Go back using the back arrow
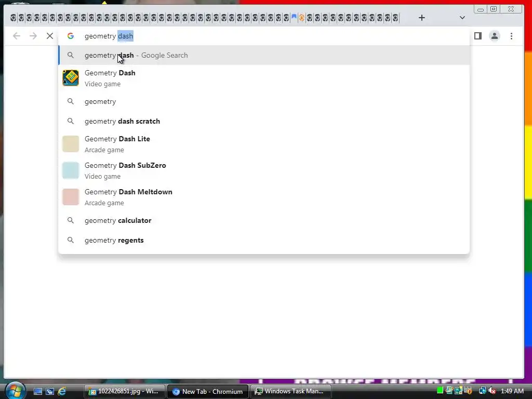 (x=17, y=36)
